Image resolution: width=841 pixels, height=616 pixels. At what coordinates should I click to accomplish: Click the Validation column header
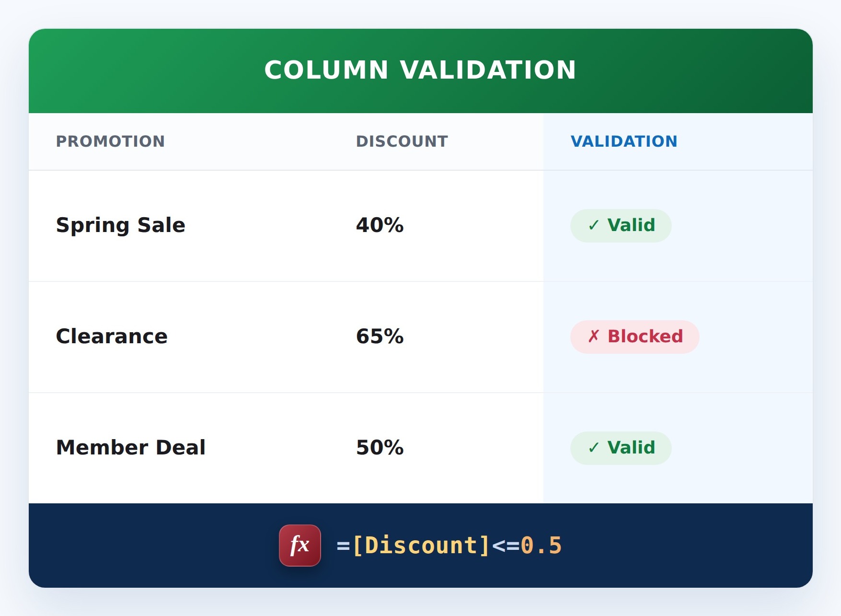[x=624, y=141]
